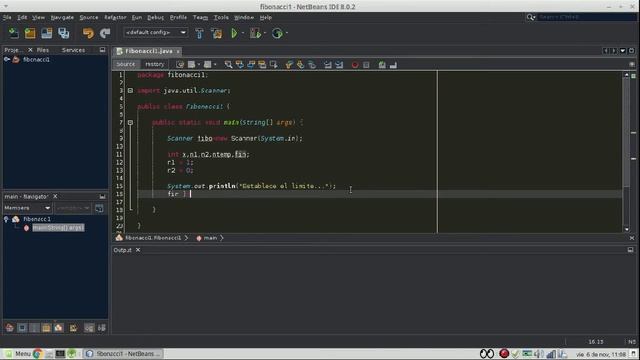Screen dimensions: 640x360
Task: Toggle Sort by Name filter in Navigator
Action: pyautogui.click(x=89, y=328)
